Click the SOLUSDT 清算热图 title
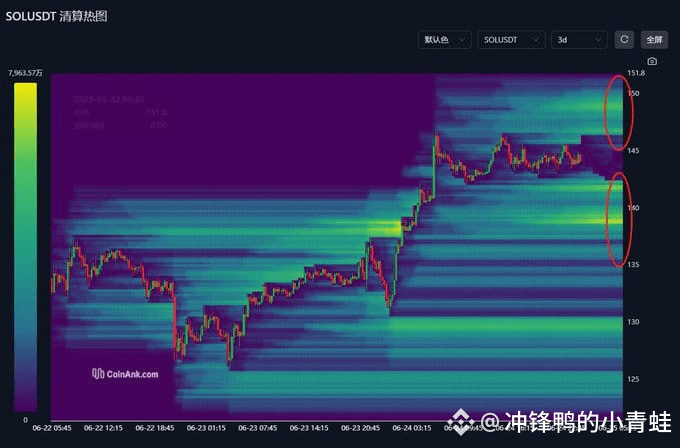 pyautogui.click(x=56, y=16)
